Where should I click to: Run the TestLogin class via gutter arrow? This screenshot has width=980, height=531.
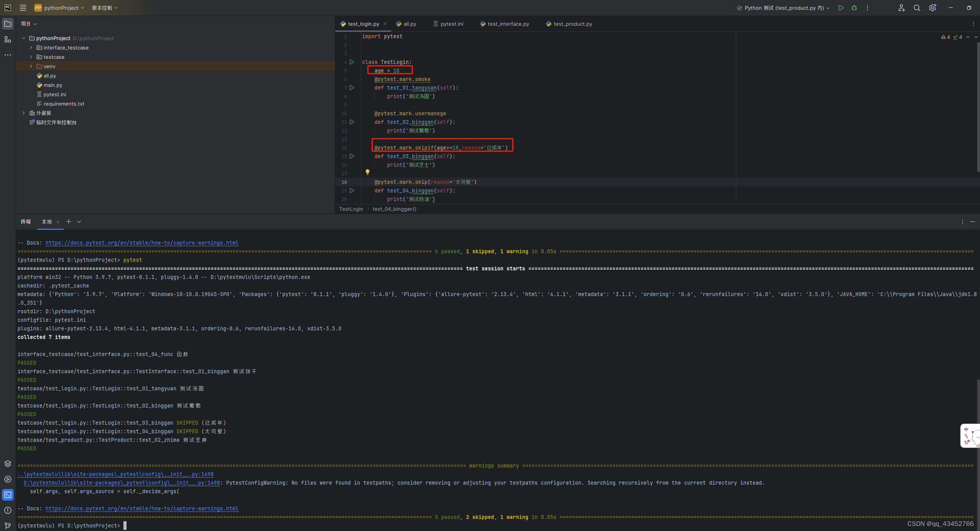(352, 62)
